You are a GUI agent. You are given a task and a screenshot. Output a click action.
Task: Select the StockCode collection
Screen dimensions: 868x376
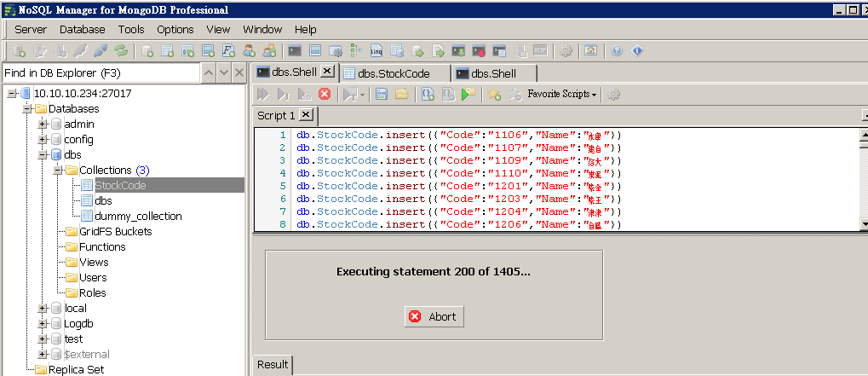point(121,186)
